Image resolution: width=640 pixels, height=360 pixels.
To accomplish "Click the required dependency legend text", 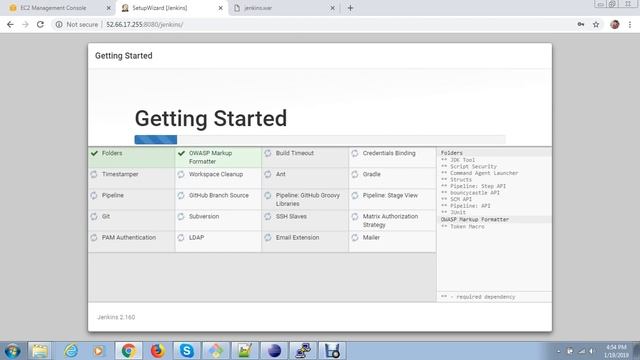I will pos(478,297).
